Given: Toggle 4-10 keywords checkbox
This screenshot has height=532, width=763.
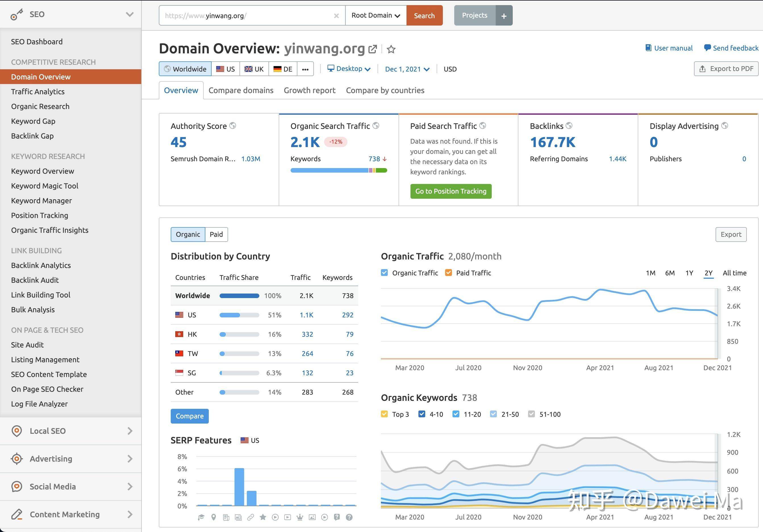Looking at the screenshot, I should (422, 414).
